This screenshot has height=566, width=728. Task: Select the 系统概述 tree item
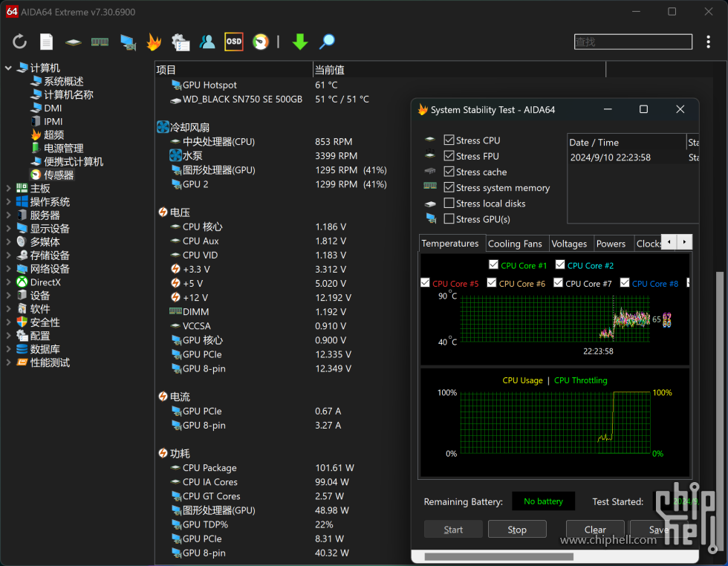point(57,82)
